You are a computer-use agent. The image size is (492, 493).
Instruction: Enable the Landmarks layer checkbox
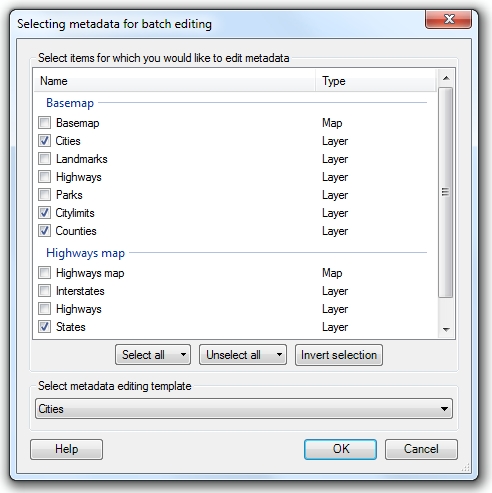tap(44, 159)
